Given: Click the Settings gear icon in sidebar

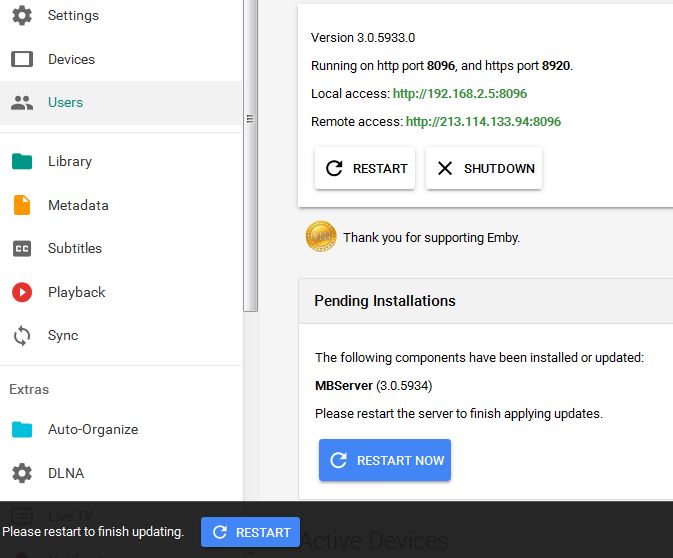Looking at the screenshot, I should [22, 16].
